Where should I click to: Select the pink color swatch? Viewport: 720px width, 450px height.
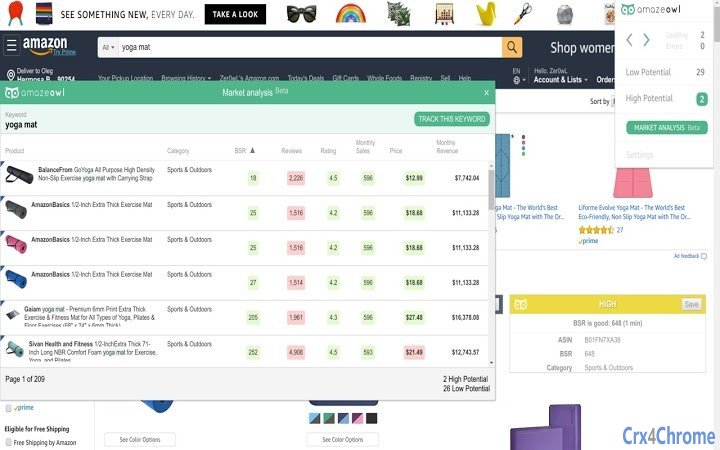pyautogui.click(x=357, y=418)
